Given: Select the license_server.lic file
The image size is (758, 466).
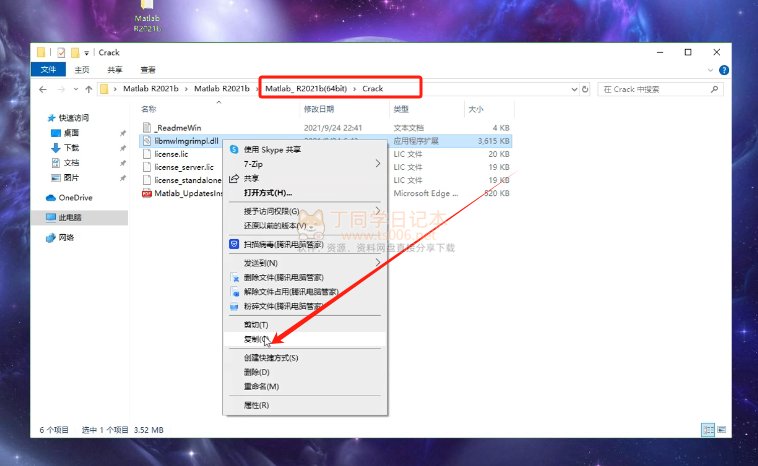Looking at the screenshot, I should 178,167.
